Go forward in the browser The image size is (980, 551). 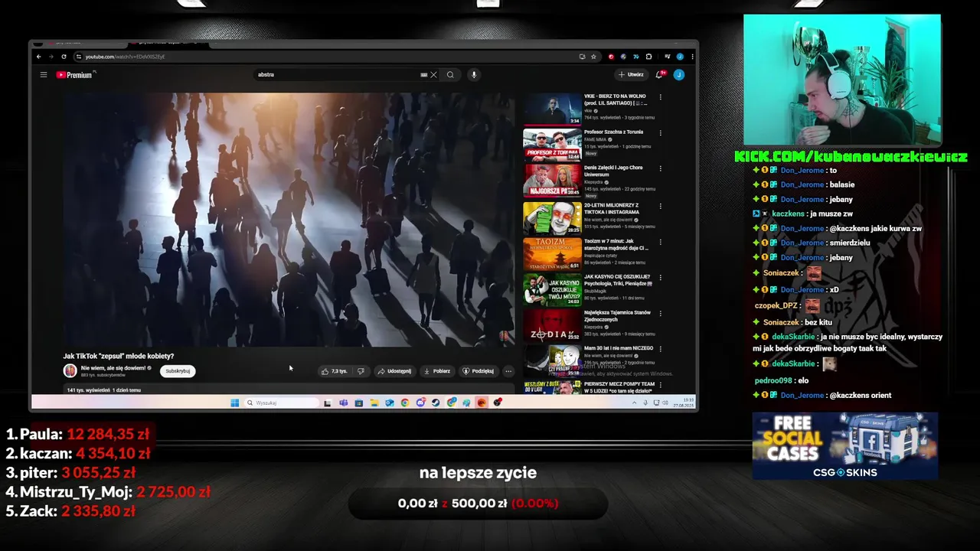click(x=51, y=56)
